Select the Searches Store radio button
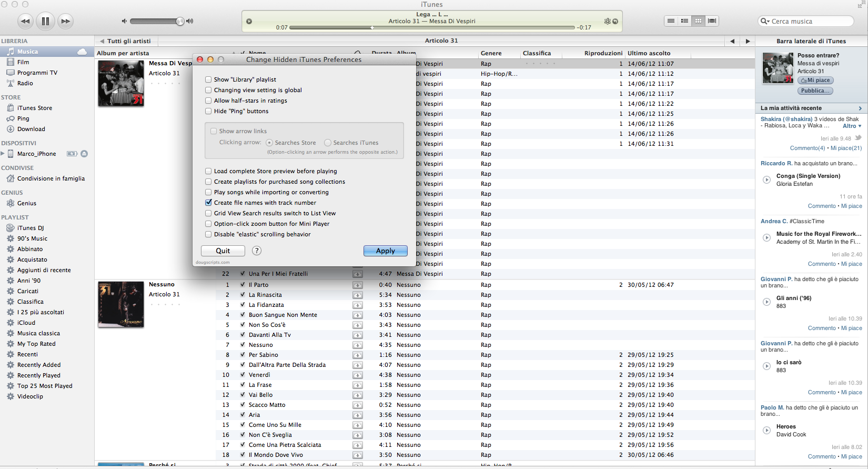Viewport: 868px width, 469px height. [269, 143]
